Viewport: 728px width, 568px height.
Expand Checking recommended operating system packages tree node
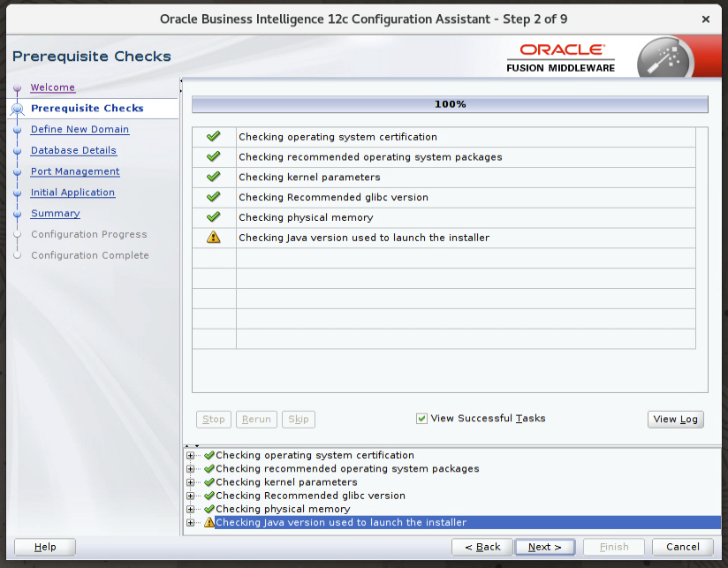(190, 469)
